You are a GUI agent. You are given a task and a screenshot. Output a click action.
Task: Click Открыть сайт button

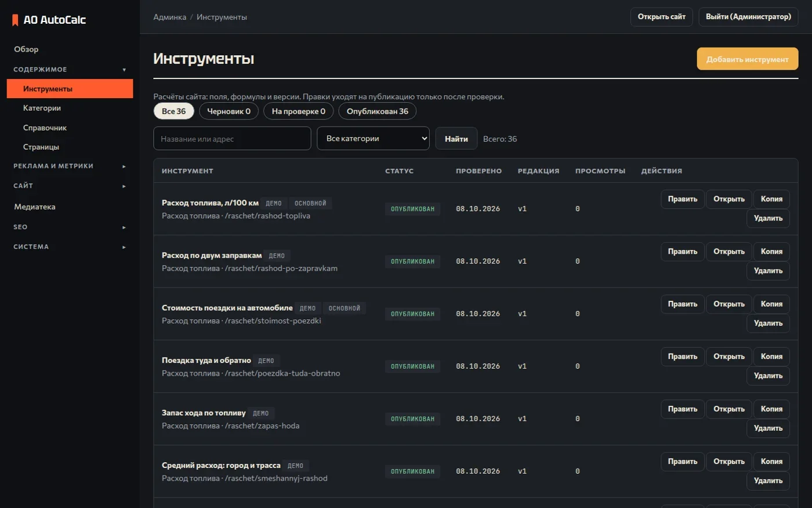pyautogui.click(x=662, y=17)
